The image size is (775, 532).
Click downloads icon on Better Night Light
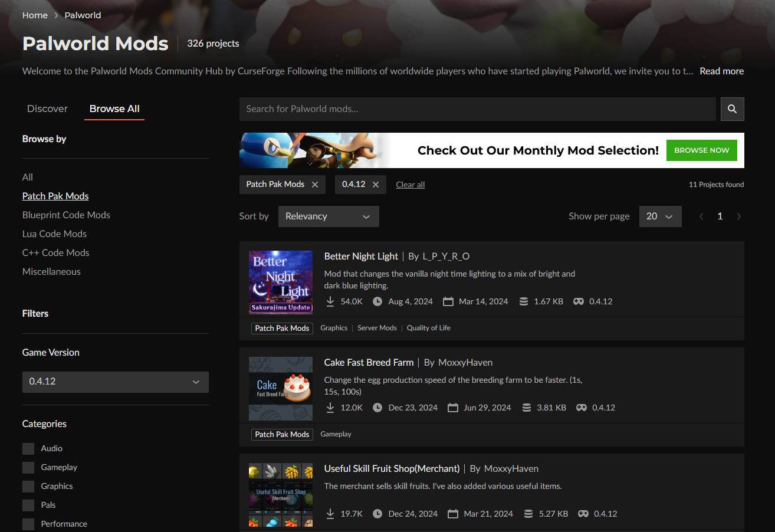(330, 301)
